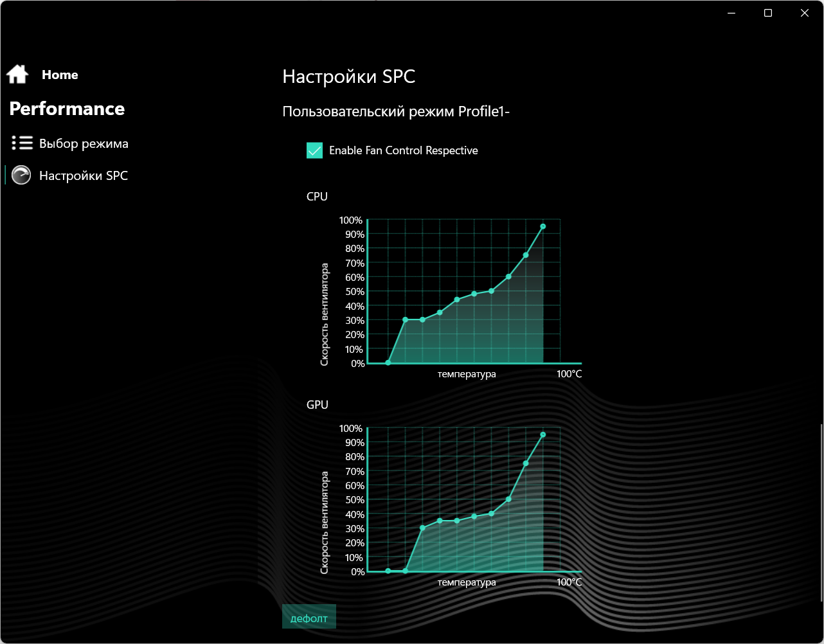
Task: Click the CPU curve point at 60% fan speed
Action: [x=508, y=276]
